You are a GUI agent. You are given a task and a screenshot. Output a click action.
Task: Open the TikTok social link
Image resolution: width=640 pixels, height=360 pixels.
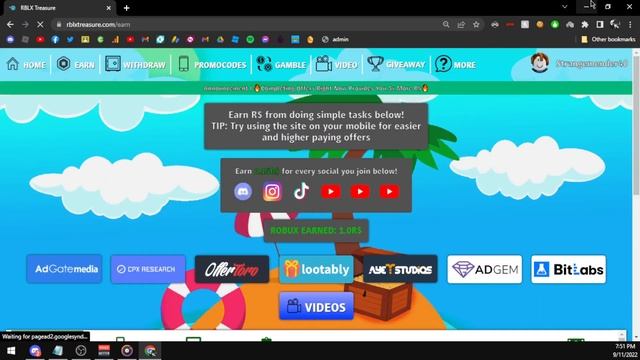pos(301,191)
